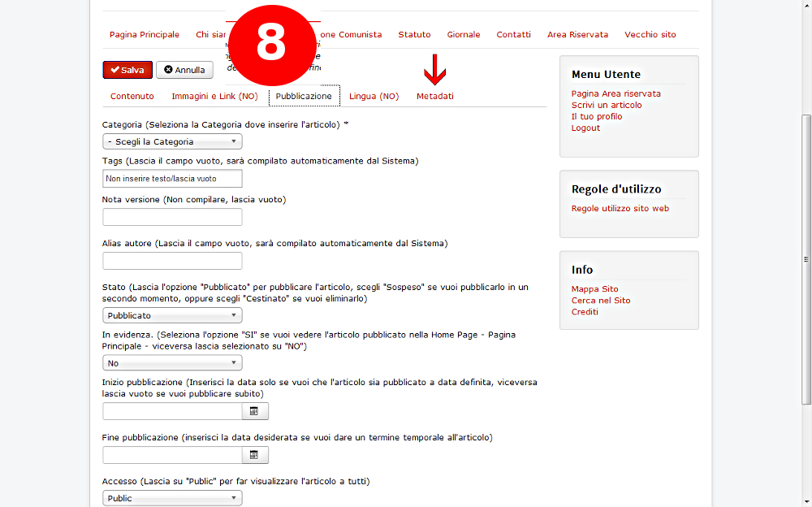Open the Metadati tab
The width and height of the screenshot is (812, 507).
point(435,97)
